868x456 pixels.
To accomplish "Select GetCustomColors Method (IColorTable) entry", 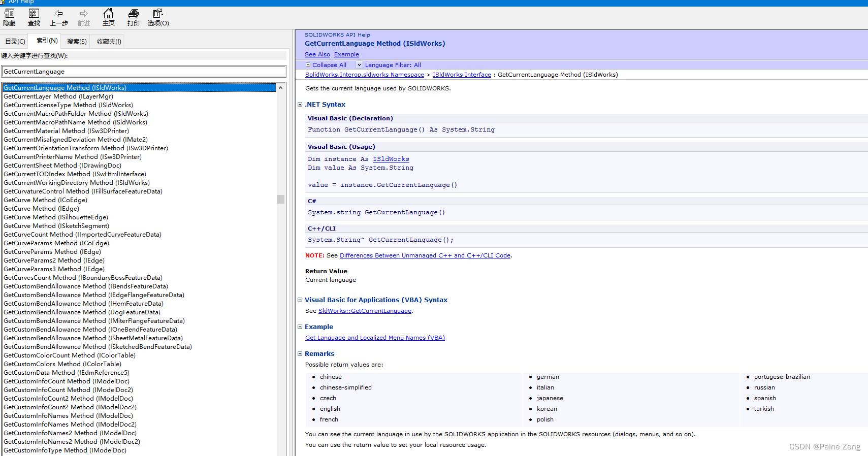I will (62, 364).
